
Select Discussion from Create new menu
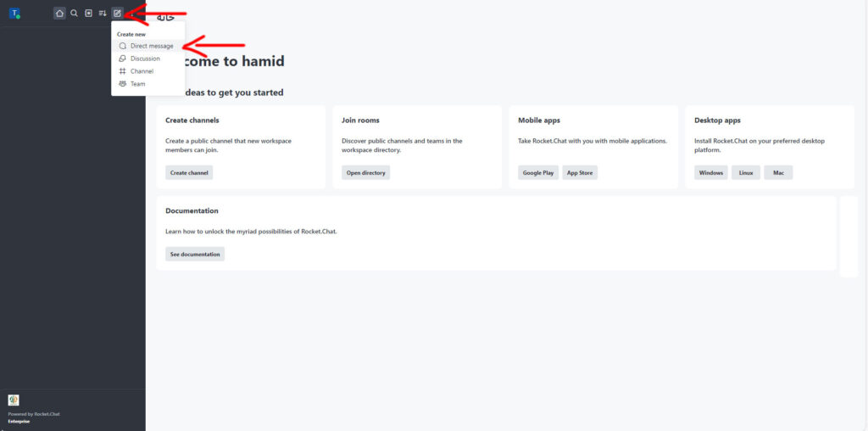(x=145, y=59)
